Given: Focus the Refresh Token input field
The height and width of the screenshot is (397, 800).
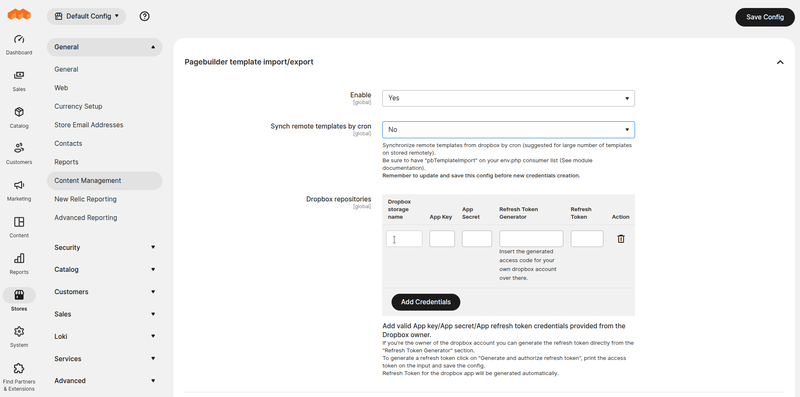Looking at the screenshot, I should [587, 239].
